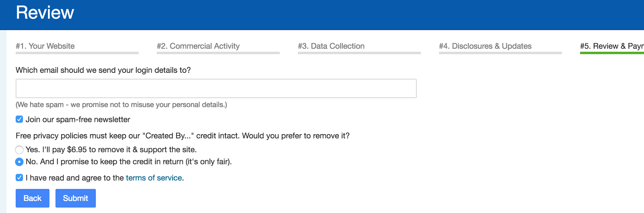The image size is (644, 213).
Task: Click the green progress bar under Review step
Action: coord(611,53)
